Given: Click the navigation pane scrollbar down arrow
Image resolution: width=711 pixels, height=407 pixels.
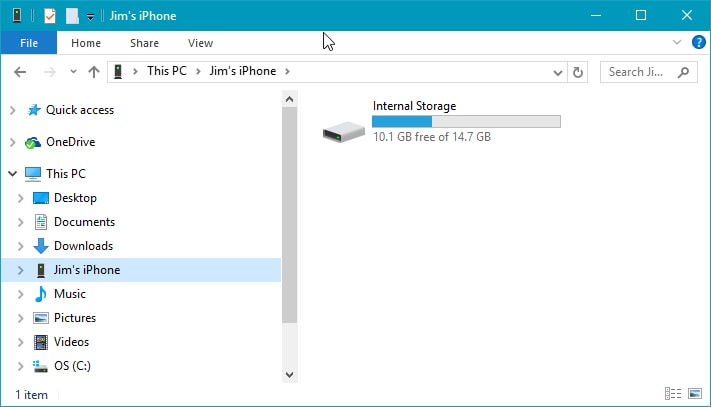Looking at the screenshot, I should click(x=290, y=374).
